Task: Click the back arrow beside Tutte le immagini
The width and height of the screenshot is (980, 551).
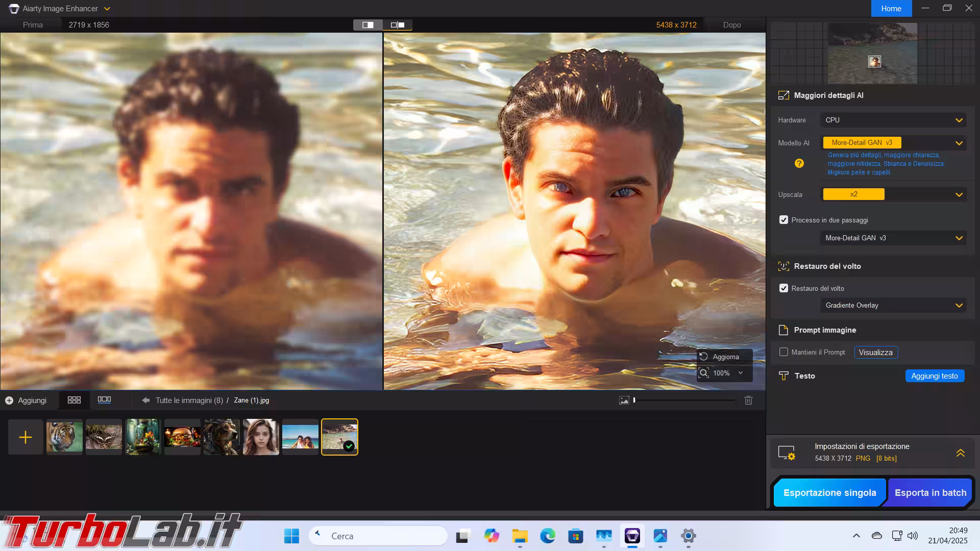Action: (145, 400)
